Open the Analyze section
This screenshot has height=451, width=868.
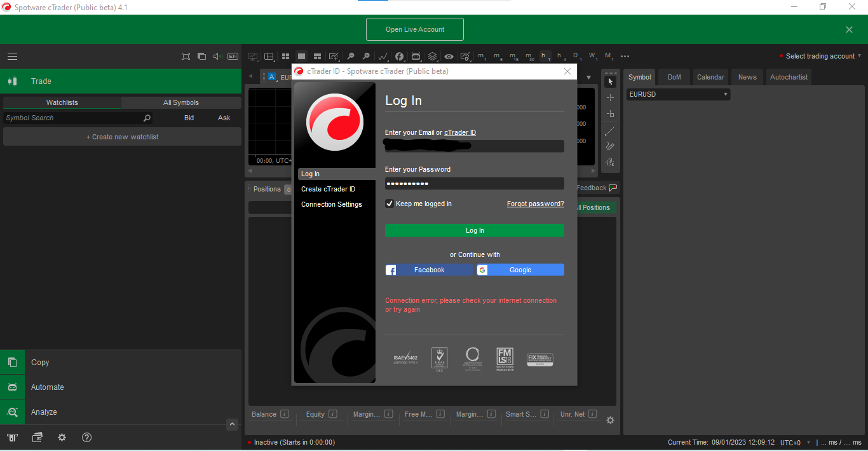click(x=121, y=412)
